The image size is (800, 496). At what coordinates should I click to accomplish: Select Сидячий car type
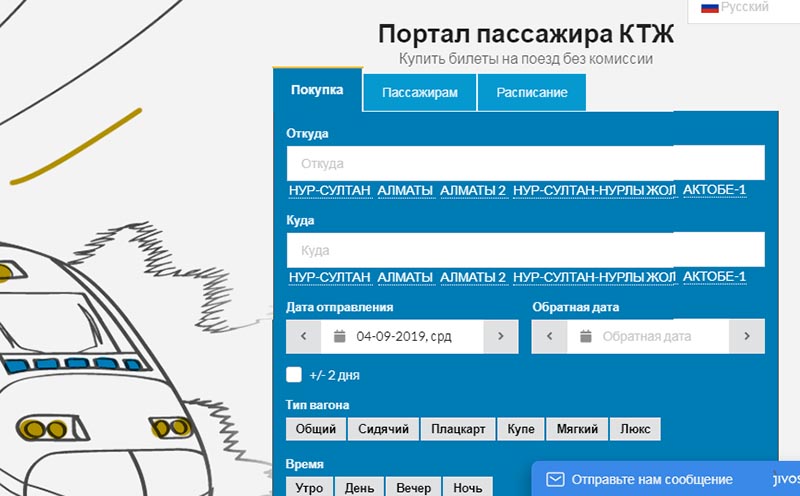383,429
